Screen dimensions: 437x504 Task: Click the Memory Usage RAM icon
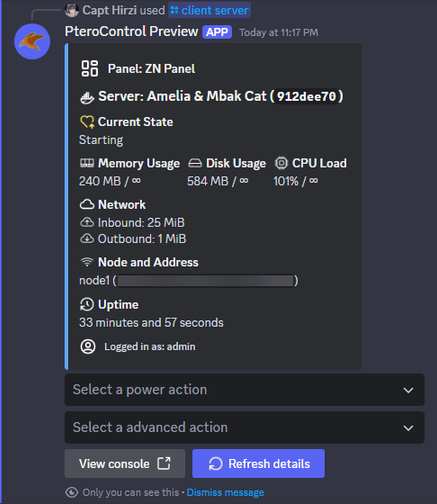pyautogui.click(x=87, y=163)
